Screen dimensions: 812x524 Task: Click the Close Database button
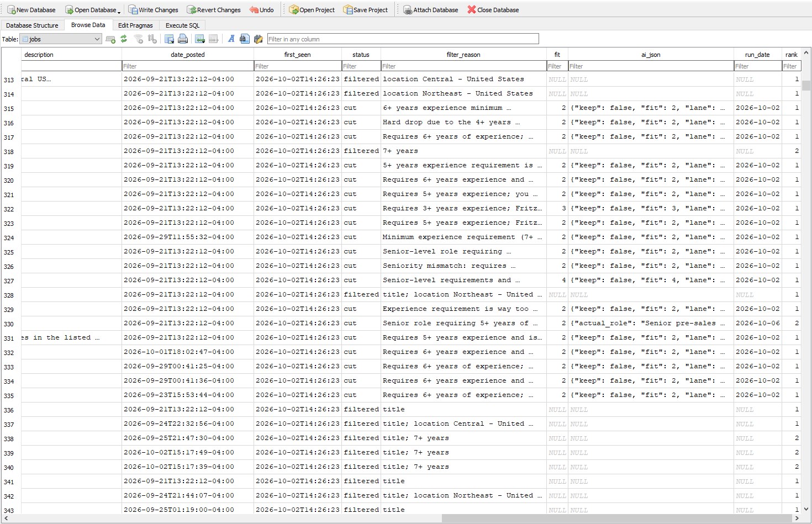tap(493, 10)
